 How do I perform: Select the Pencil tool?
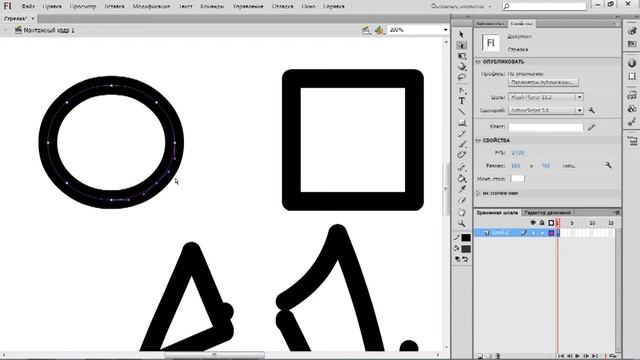coord(461,133)
